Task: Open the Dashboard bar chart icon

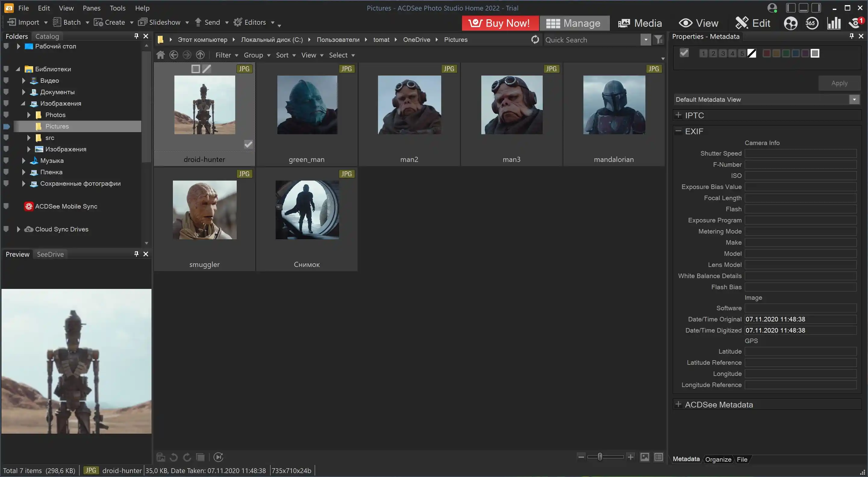Action: point(834,23)
